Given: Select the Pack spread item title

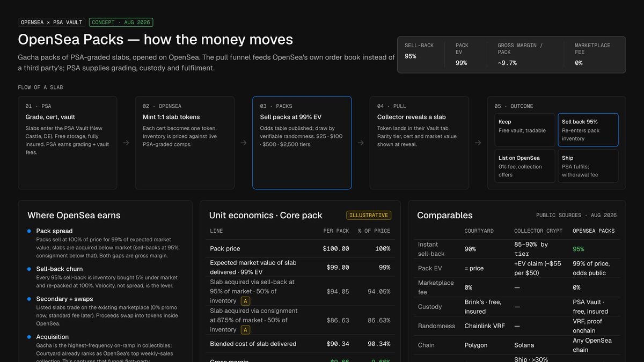Looking at the screenshot, I should 55,231.
